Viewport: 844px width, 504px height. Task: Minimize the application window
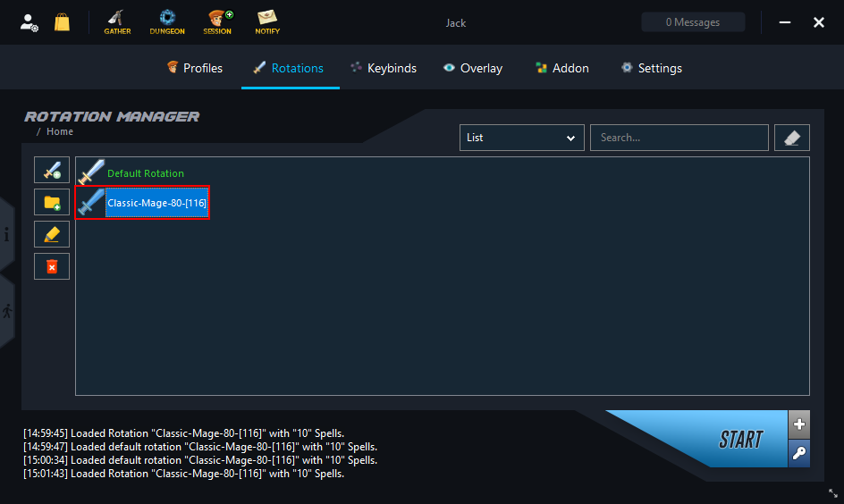pyautogui.click(x=785, y=22)
